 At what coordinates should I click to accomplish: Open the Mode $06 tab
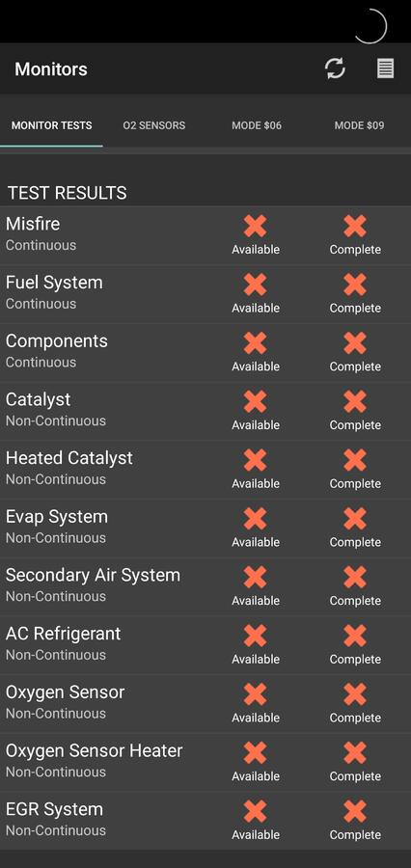click(257, 125)
